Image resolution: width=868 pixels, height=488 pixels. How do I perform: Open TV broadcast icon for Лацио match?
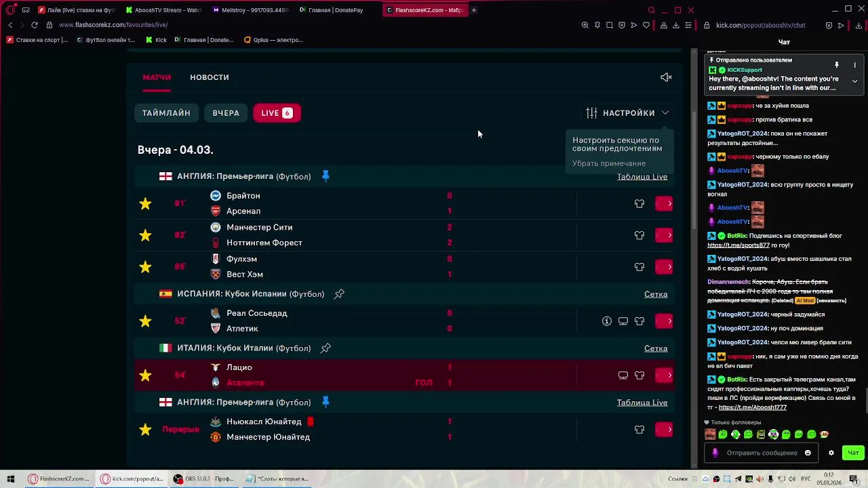point(623,375)
